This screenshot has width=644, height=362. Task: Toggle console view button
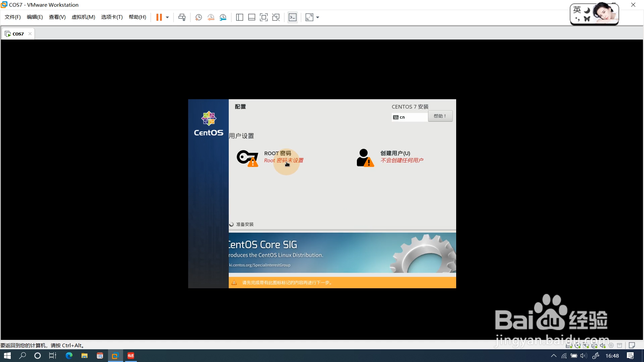[292, 17]
